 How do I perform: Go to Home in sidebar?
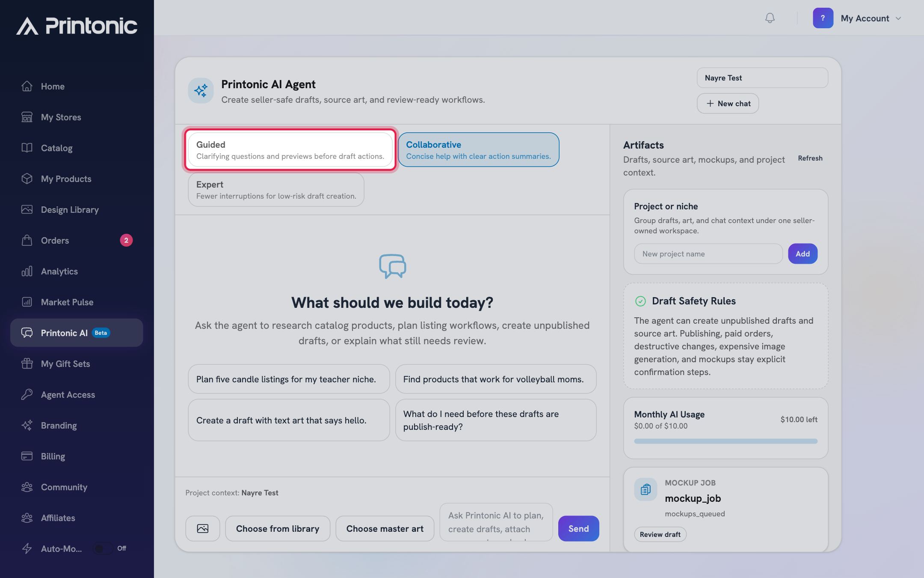click(77, 86)
